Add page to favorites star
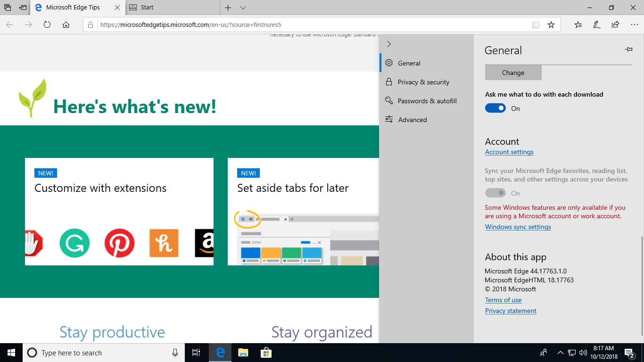The width and height of the screenshot is (644, 362). click(x=551, y=25)
